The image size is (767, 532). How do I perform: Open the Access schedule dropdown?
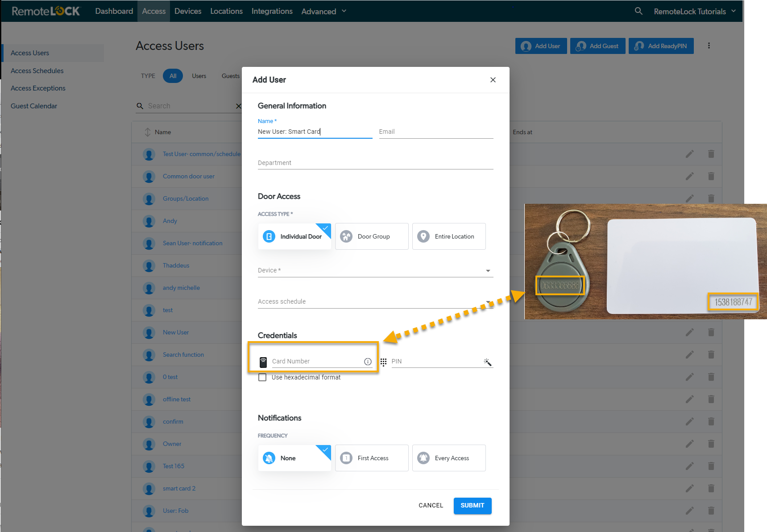(x=488, y=301)
